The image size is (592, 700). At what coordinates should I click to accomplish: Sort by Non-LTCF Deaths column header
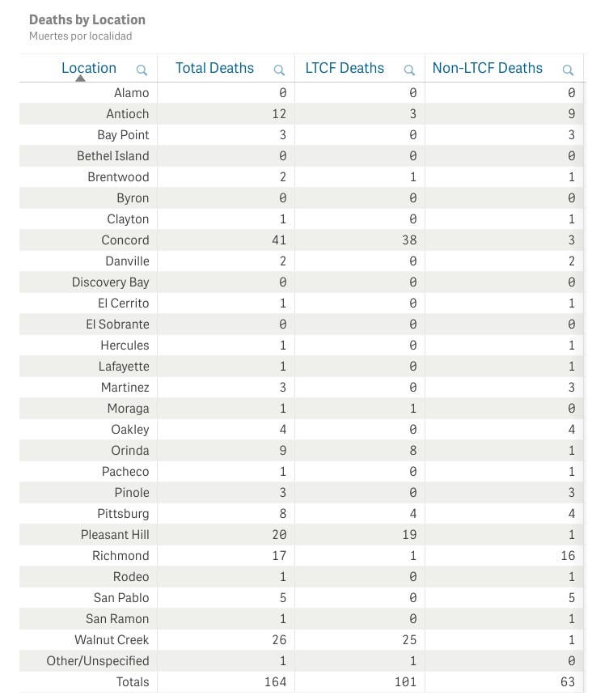(487, 68)
